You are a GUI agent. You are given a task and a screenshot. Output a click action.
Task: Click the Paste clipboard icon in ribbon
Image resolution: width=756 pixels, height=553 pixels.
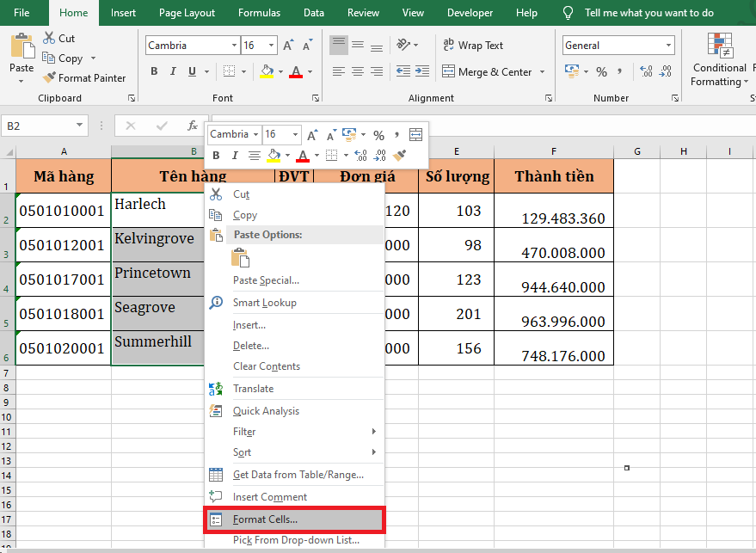pos(22,47)
